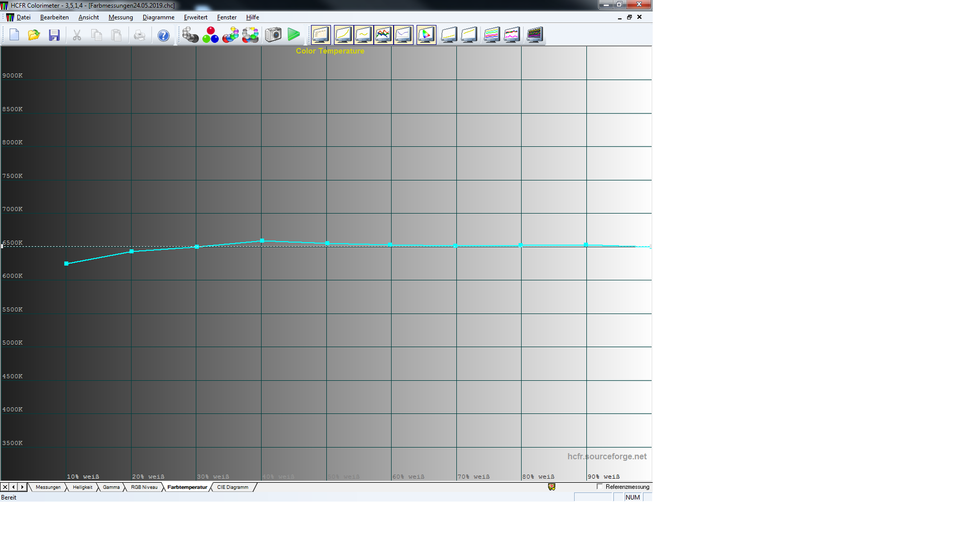The image size is (980, 549).
Task: Measure primary colors with RGB balls icon
Action: [210, 35]
